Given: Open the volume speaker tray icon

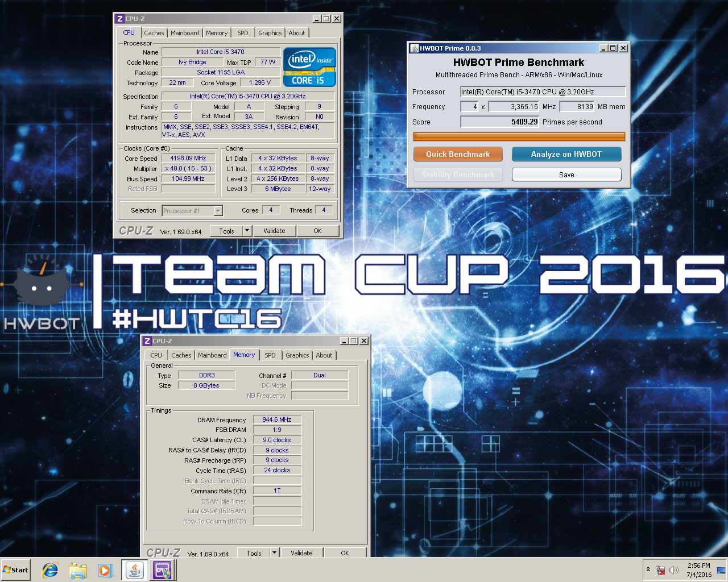Looking at the screenshot, I should [x=674, y=570].
